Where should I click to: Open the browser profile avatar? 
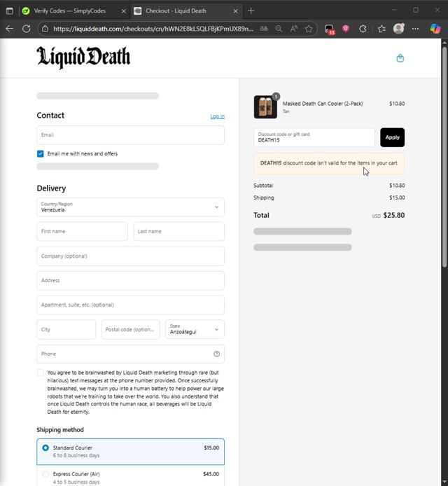click(399, 29)
